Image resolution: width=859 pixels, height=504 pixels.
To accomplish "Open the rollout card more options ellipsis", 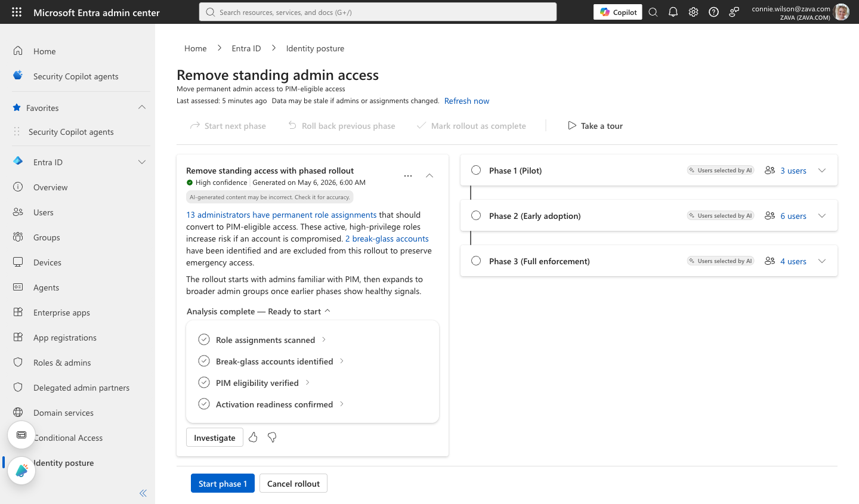I will click(408, 176).
